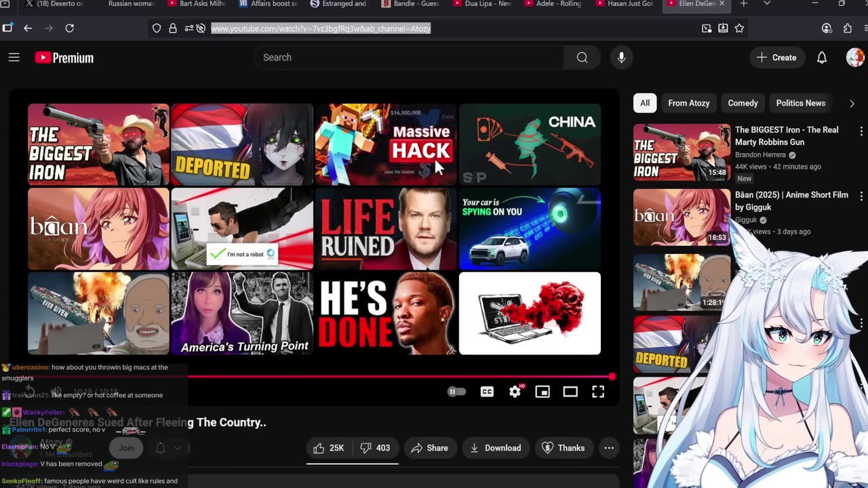Image resolution: width=868 pixels, height=488 pixels.
Task: Open the video settings gear
Action: click(x=515, y=392)
